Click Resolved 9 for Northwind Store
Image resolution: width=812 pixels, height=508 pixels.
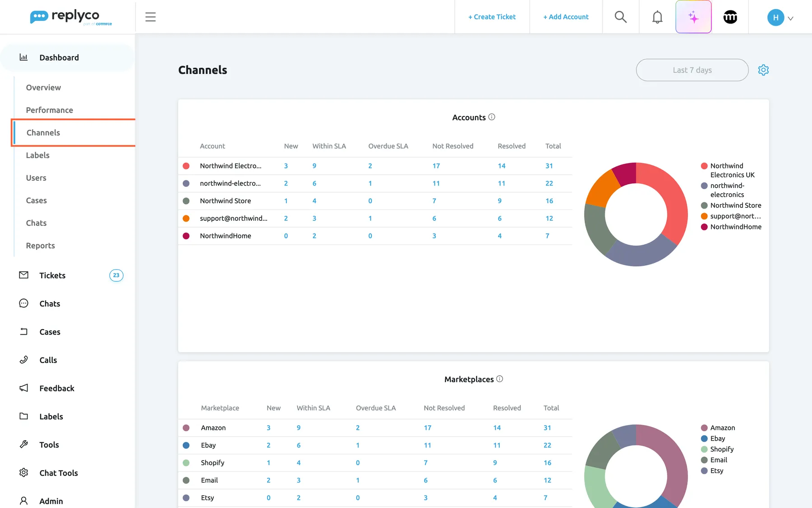(500, 201)
